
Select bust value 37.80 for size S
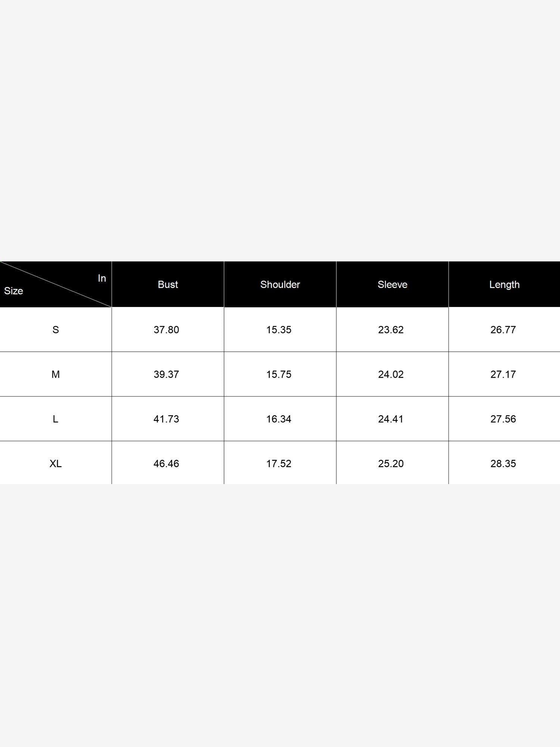(x=166, y=330)
